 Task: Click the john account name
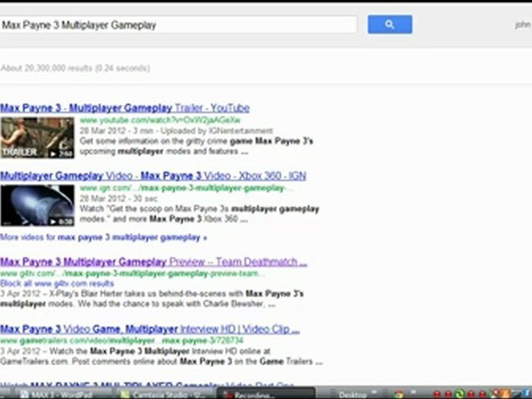(x=523, y=25)
